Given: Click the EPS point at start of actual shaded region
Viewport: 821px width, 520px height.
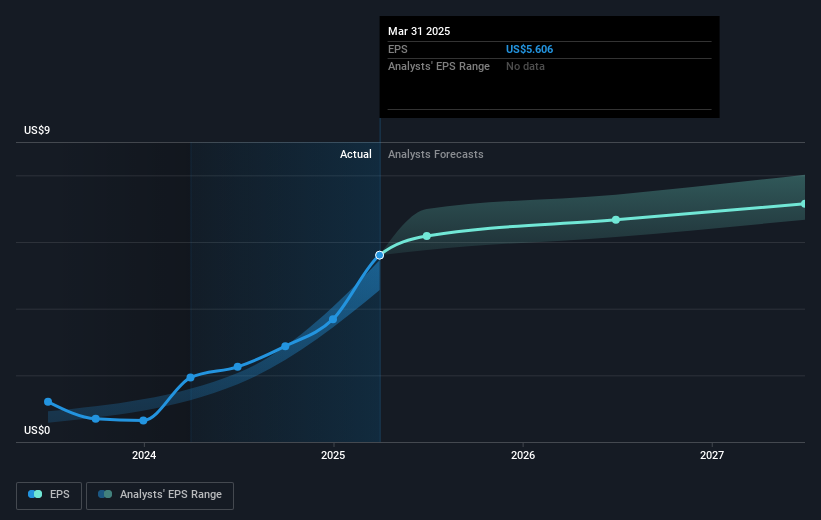Looking at the screenshot, I should [191, 378].
